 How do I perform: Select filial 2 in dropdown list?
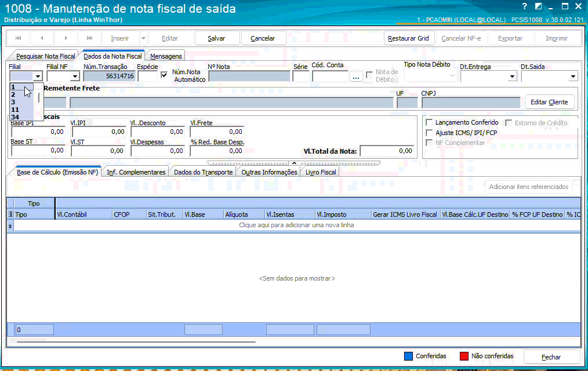[x=22, y=94]
